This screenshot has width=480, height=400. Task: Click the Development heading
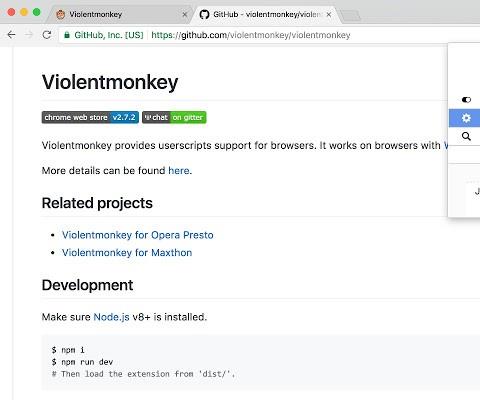click(87, 285)
